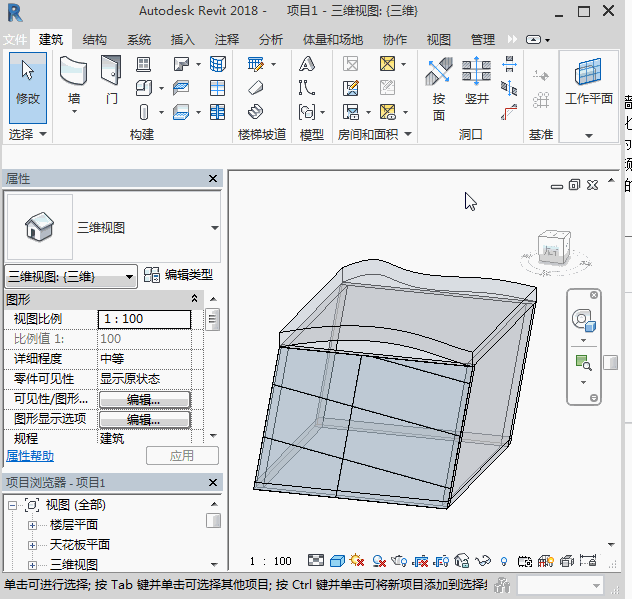Open the 三维视图: {三维} dropdown

[71, 277]
